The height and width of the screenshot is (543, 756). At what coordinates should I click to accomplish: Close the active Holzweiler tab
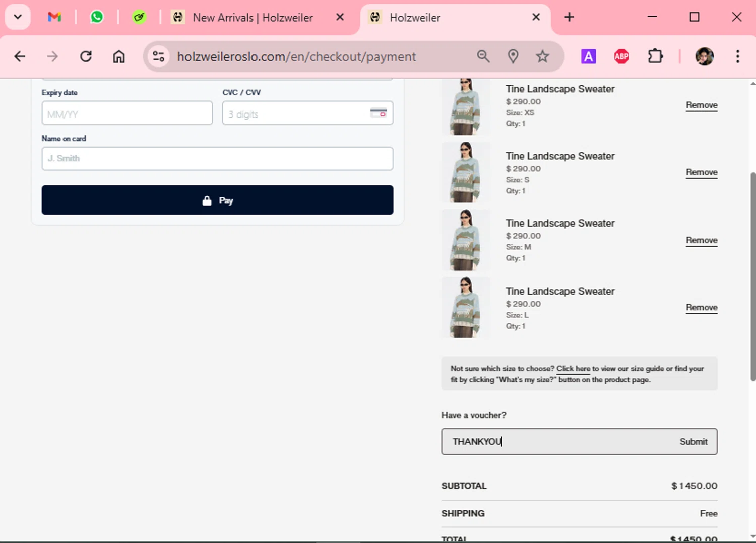click(536, 17)
